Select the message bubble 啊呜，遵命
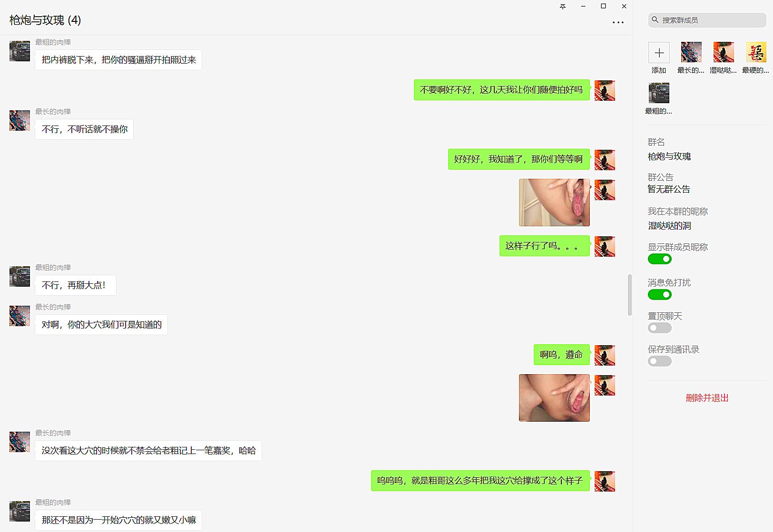Screen dimensions: 773x532 click(561, 355)
